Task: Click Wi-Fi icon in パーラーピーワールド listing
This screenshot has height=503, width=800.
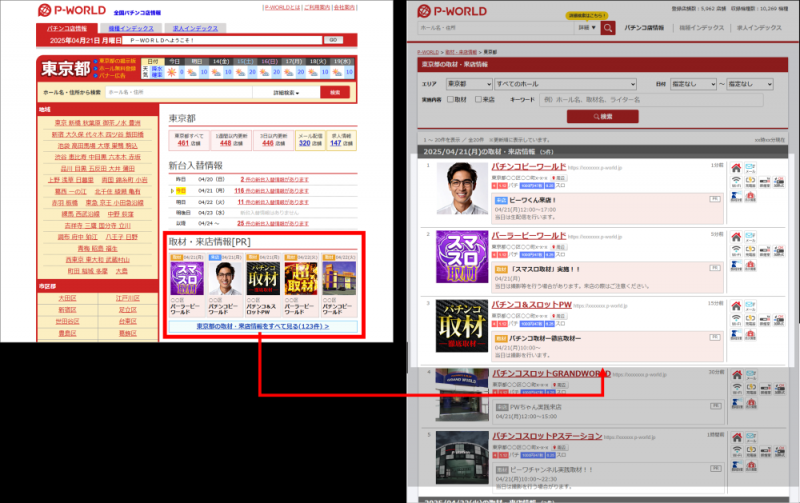Action: click(736, 251)
